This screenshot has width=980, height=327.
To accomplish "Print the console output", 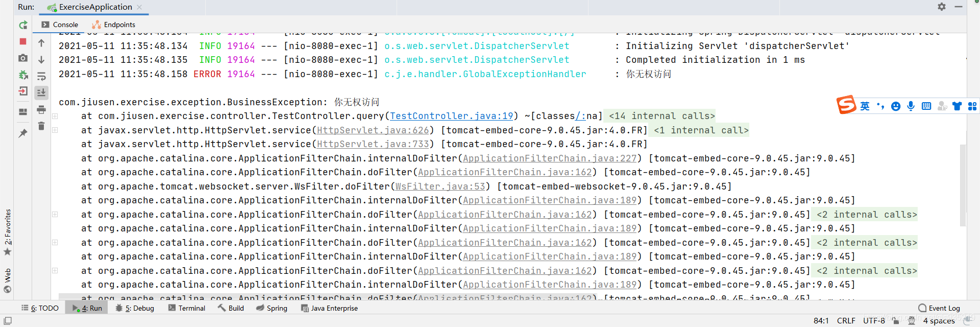I will pyautogui.click(x=41, y=110).
